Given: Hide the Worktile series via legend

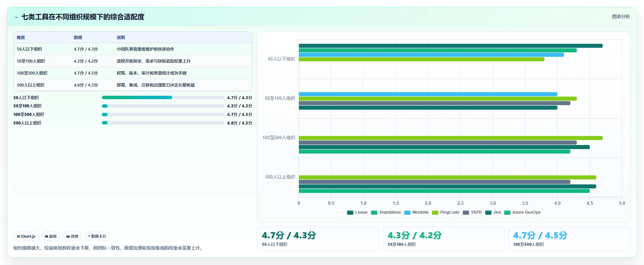Looking at the screenshot, I should (x=416, y=212).
